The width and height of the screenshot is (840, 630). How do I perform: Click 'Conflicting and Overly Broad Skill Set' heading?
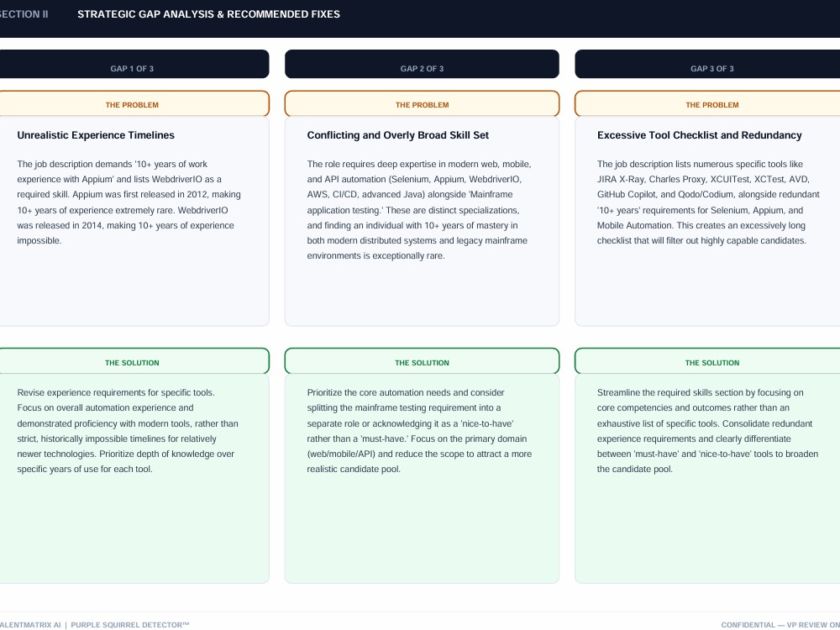398,135
